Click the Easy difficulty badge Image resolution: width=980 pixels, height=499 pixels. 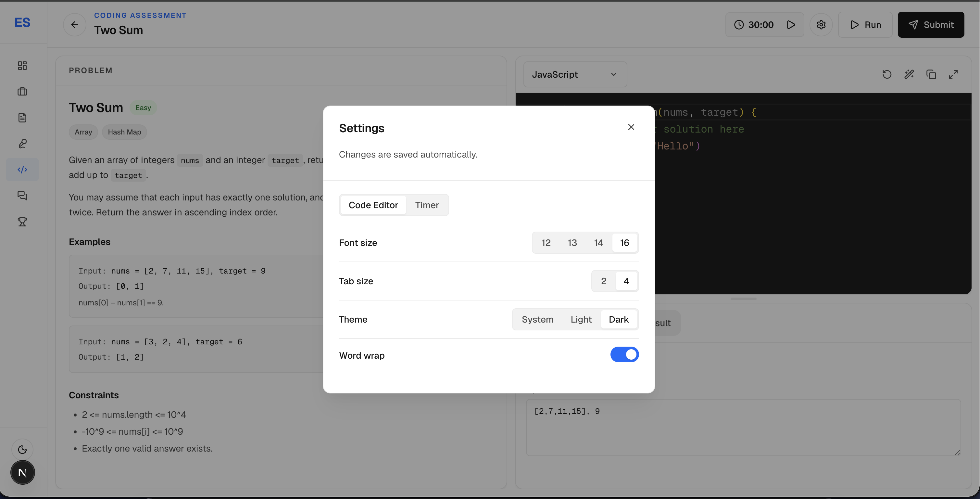click(x=143, y=108)
